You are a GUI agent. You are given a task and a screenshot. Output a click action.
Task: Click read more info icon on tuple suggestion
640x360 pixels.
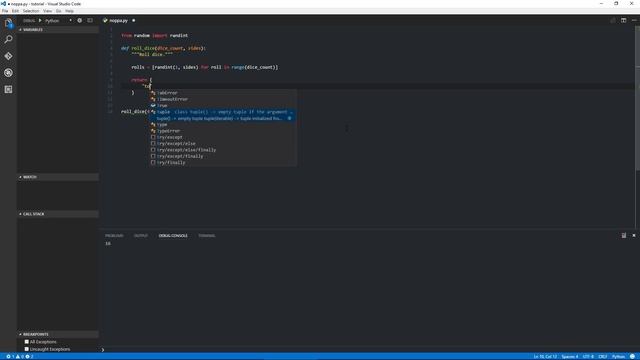(x=289, y=118)
